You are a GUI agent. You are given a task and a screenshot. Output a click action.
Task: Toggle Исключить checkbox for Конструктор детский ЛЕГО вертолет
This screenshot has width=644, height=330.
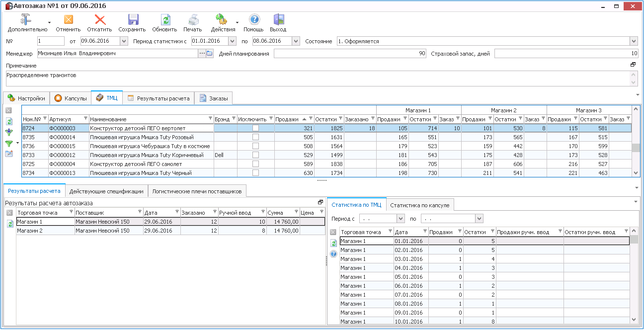pyautogui.click(x=255, y=128)
